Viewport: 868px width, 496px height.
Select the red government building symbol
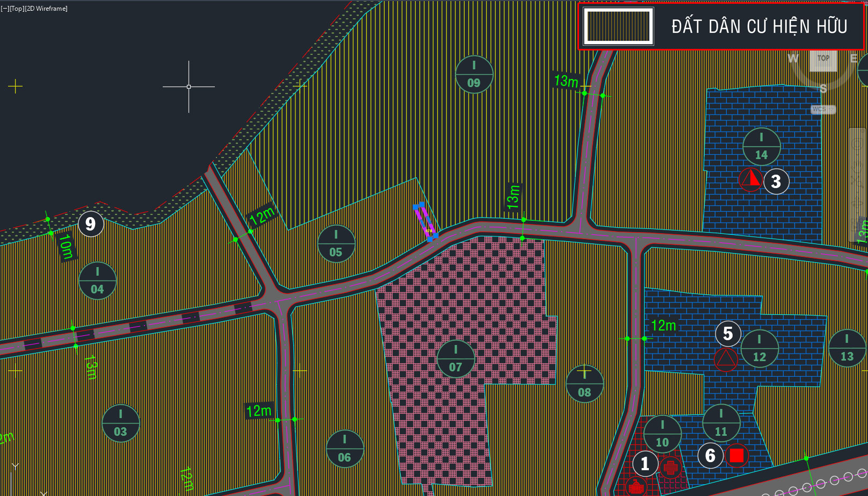tap(636, 487)
